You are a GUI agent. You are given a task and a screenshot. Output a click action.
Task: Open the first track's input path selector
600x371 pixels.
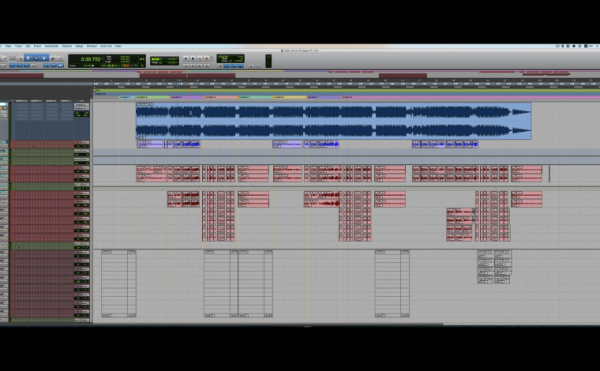coord(81,104)
